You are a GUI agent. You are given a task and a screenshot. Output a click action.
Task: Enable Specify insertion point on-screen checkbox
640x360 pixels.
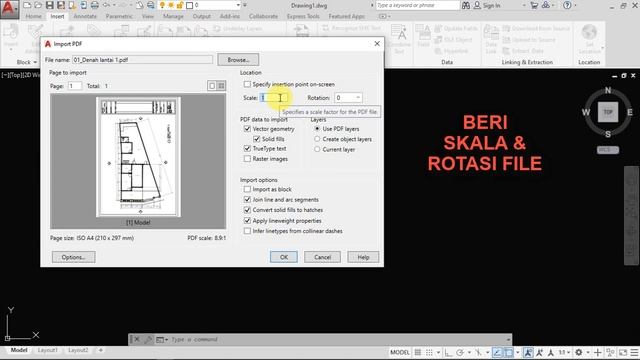247,84
